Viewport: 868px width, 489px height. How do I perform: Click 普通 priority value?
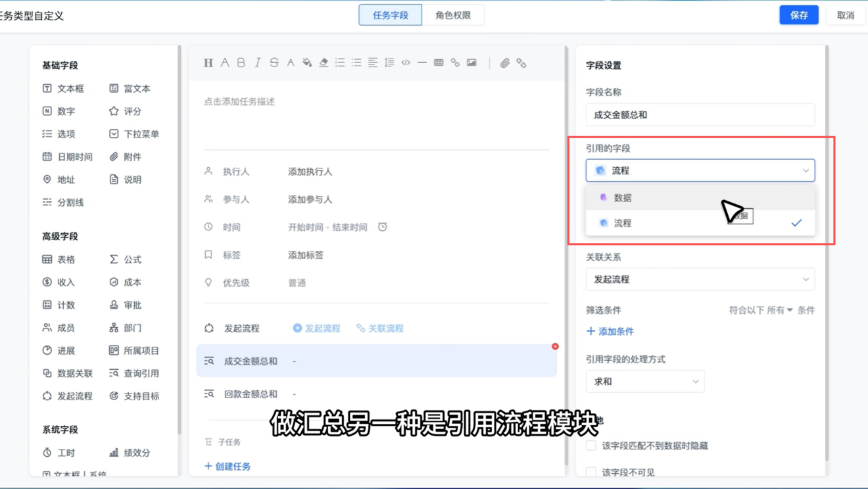[x=297, y=283]
